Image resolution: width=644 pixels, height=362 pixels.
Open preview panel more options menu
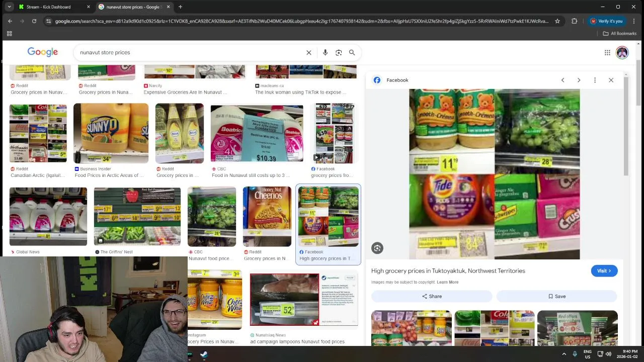(x=595, y=80)
